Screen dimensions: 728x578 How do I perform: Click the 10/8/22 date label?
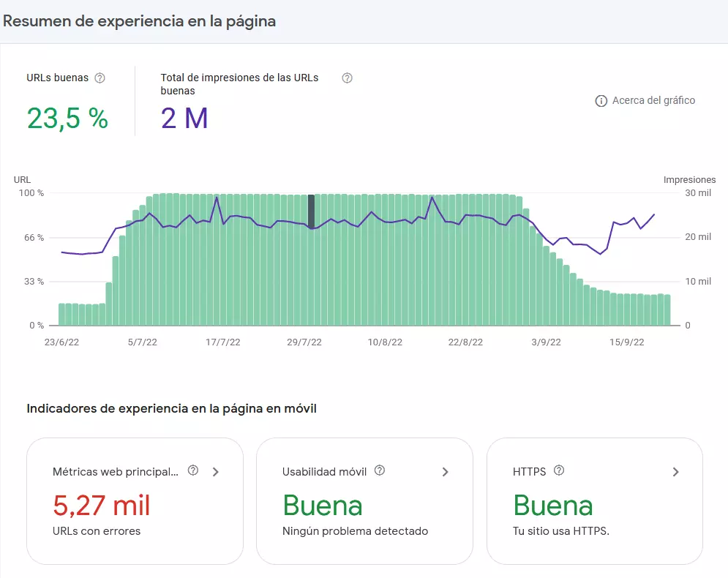385,342
